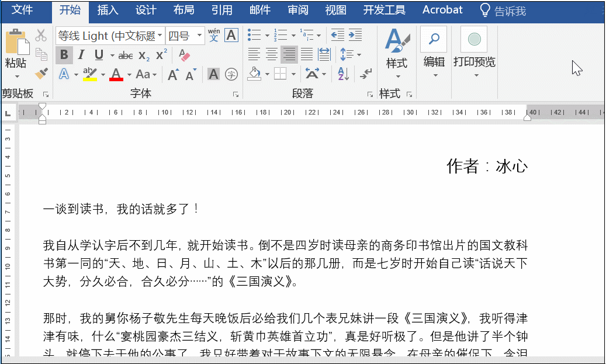Open font color dropdown arrow
Screen dimensions: 606x364
(x=129, y=75)
